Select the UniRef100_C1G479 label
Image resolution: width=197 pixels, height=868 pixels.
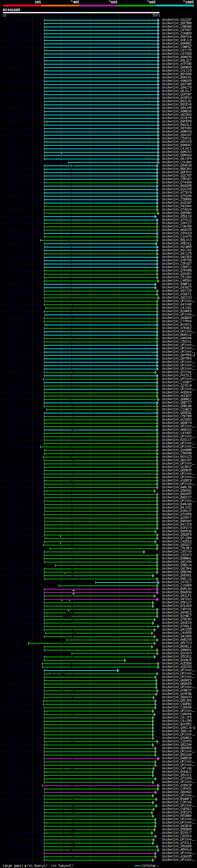tap(177, 236)
